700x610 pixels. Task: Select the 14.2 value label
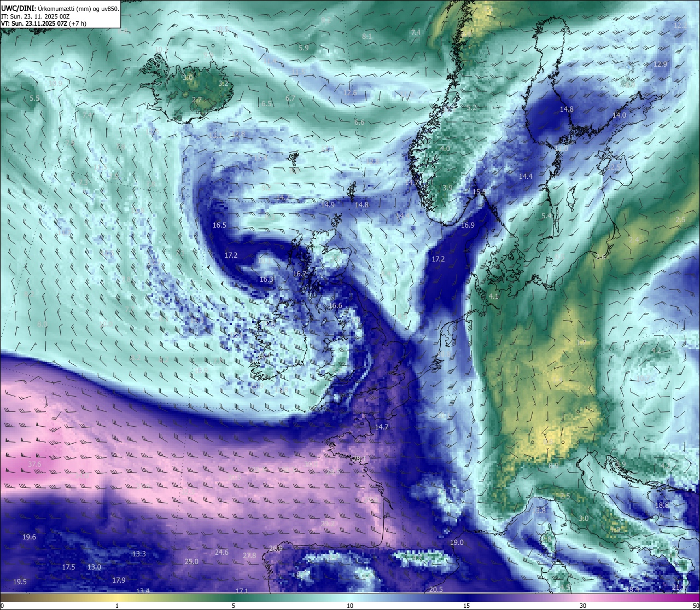tap(282, 197)
